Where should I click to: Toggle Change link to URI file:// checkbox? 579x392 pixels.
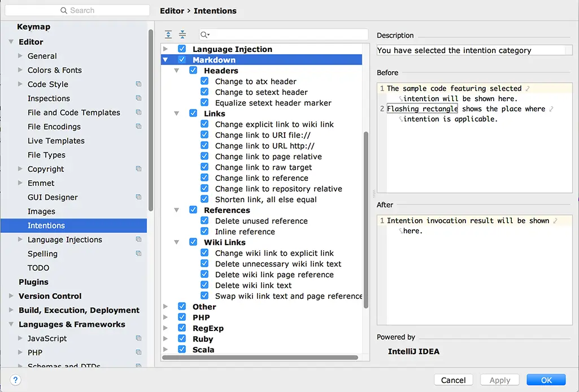[204, 135]
